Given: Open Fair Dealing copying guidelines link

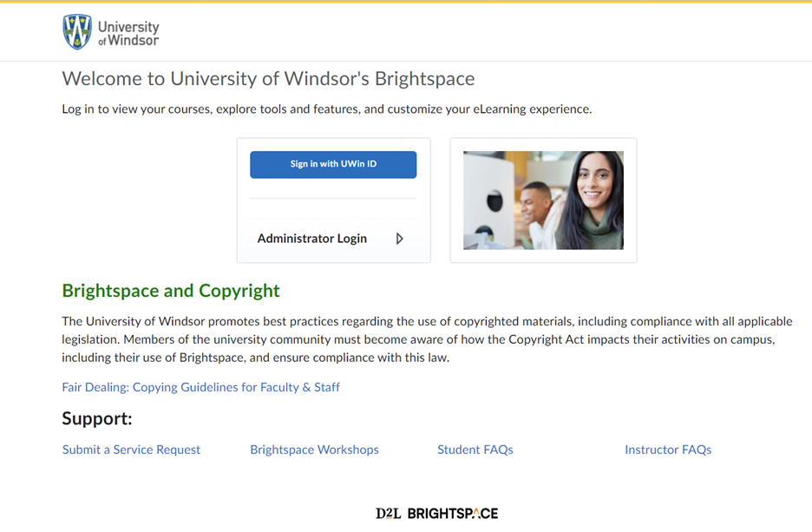Looking at the screenshot, I should click(200, 387).
